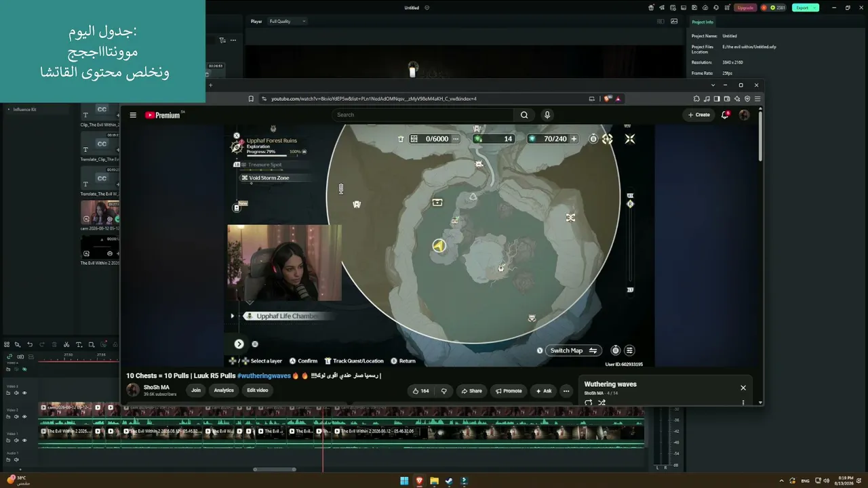
Task: Toggle playlist loop in Wuthering waves panel
Action: coord(588,403)
